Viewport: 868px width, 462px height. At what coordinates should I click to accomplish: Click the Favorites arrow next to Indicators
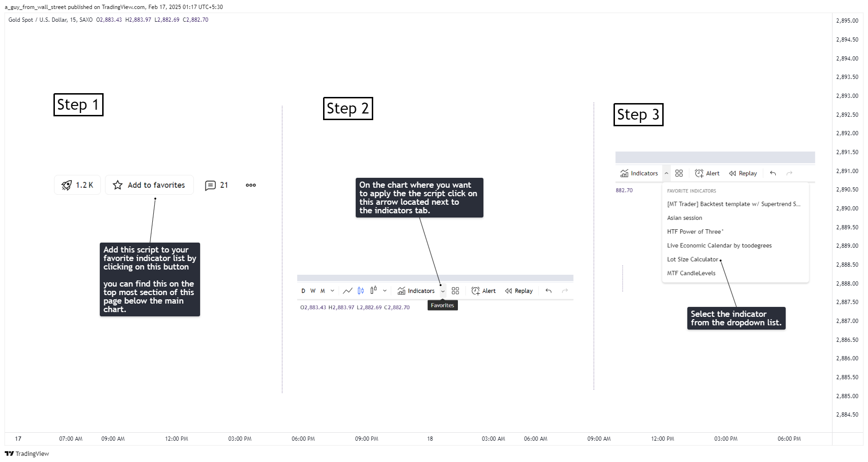443,291
